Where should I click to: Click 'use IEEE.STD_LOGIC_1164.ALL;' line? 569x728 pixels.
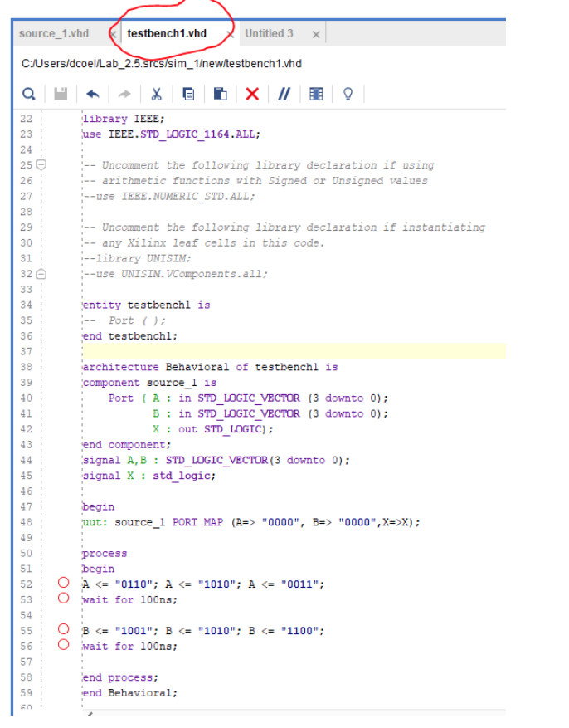click(x=172, y=134)
